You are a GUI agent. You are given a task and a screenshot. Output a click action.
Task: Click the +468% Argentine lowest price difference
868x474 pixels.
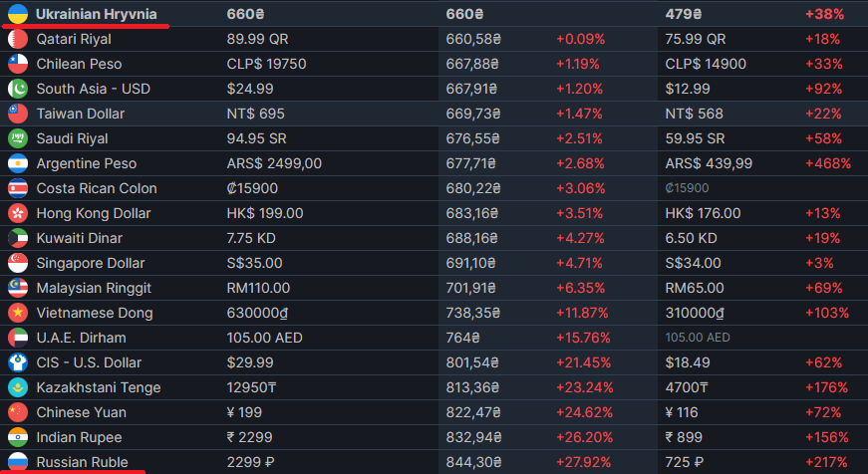tap(828, 163)
